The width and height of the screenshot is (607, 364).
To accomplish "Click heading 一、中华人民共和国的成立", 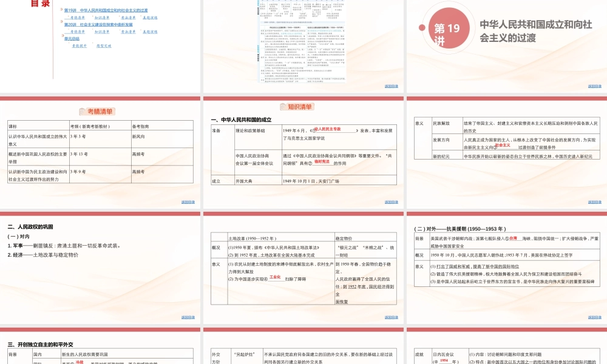I will (x=241, y=120).
